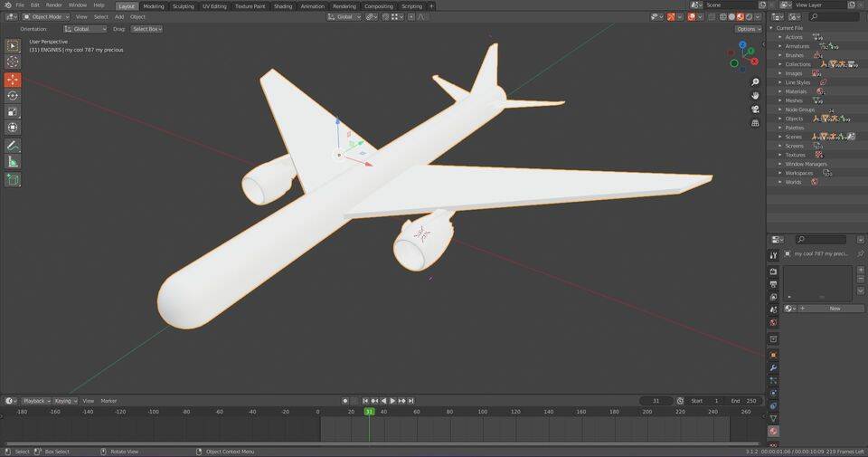Switch viewport to orthographic/perspective grid icon

[x=755, y=123]
